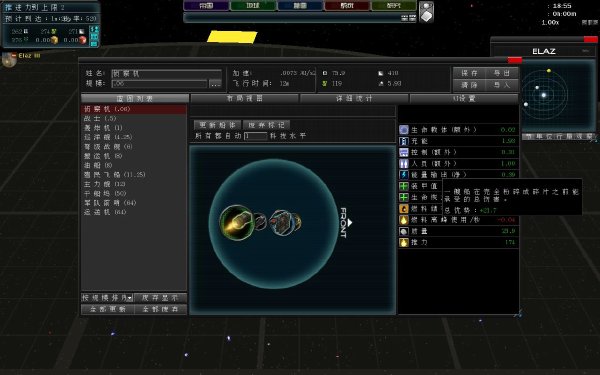Click the obsolete display toggle button
600x375 pixels.
160,298
